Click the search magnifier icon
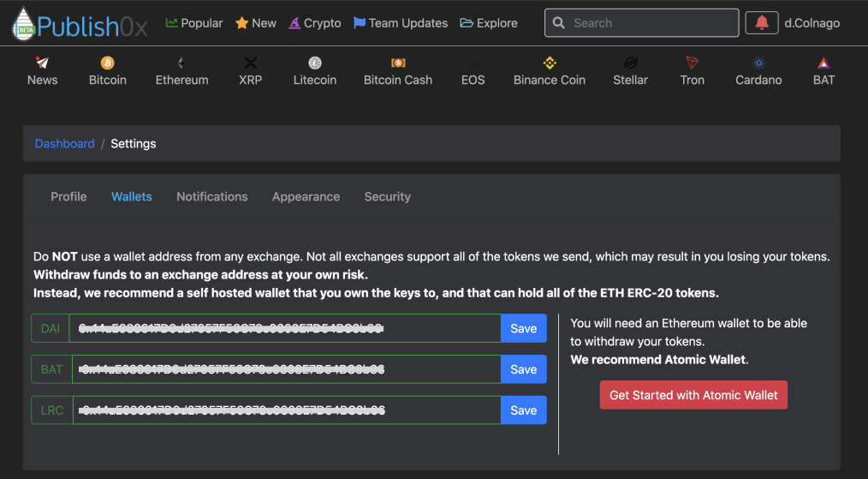 (x=559, y=23)
